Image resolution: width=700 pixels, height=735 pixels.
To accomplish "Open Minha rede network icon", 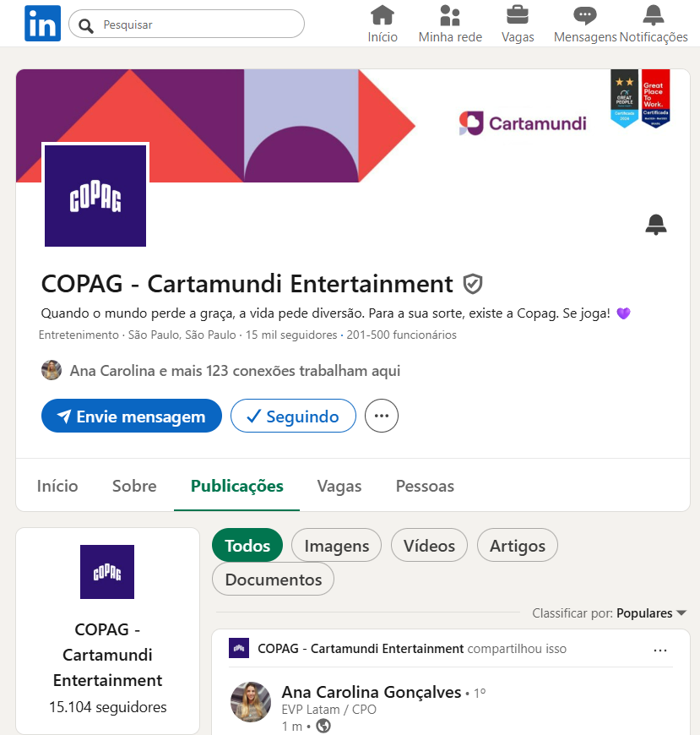I will 450,15.
